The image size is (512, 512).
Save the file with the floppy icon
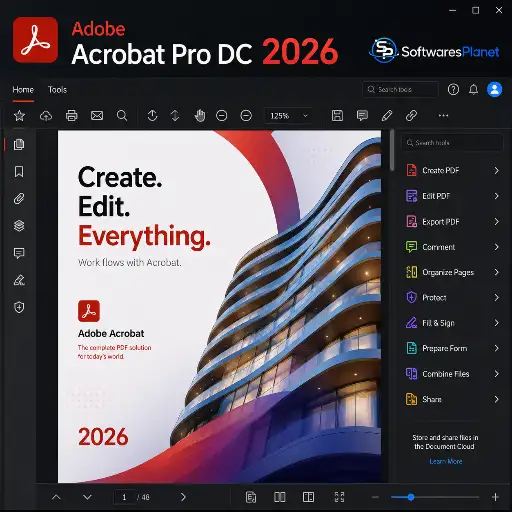[337, 116]
